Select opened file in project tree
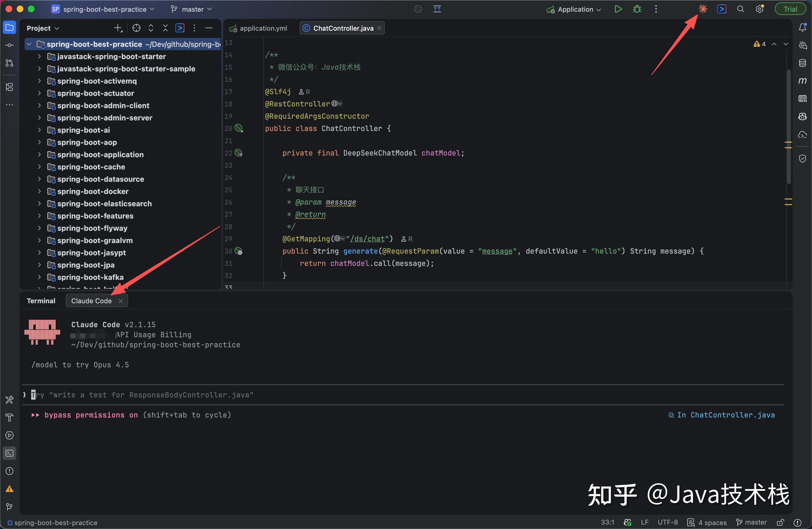 136,28
